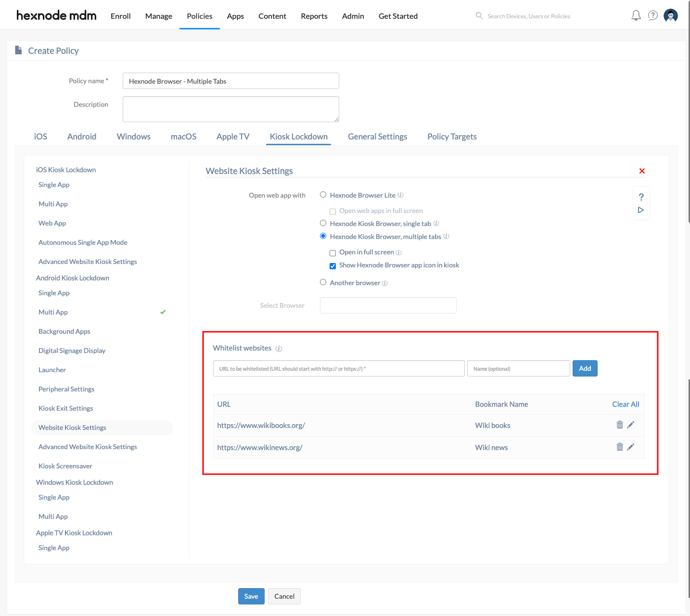Switch to the Windows tab
This screenshot has height=616, width=690.
(134, 137)
